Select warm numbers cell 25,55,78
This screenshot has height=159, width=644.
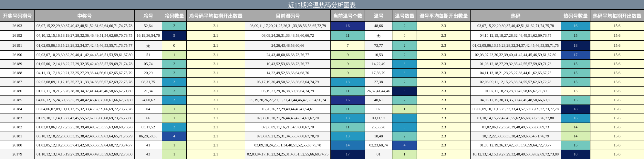[378, 127]
